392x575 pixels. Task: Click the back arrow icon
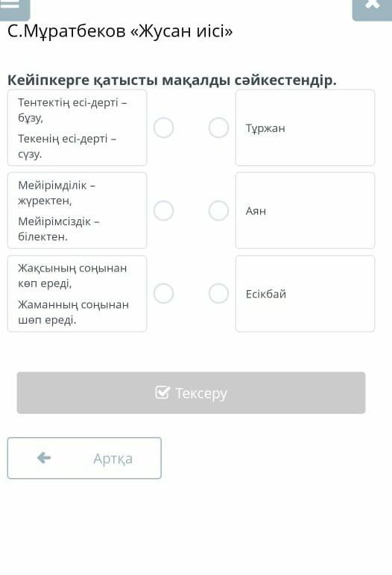click(x=44, y=458)
